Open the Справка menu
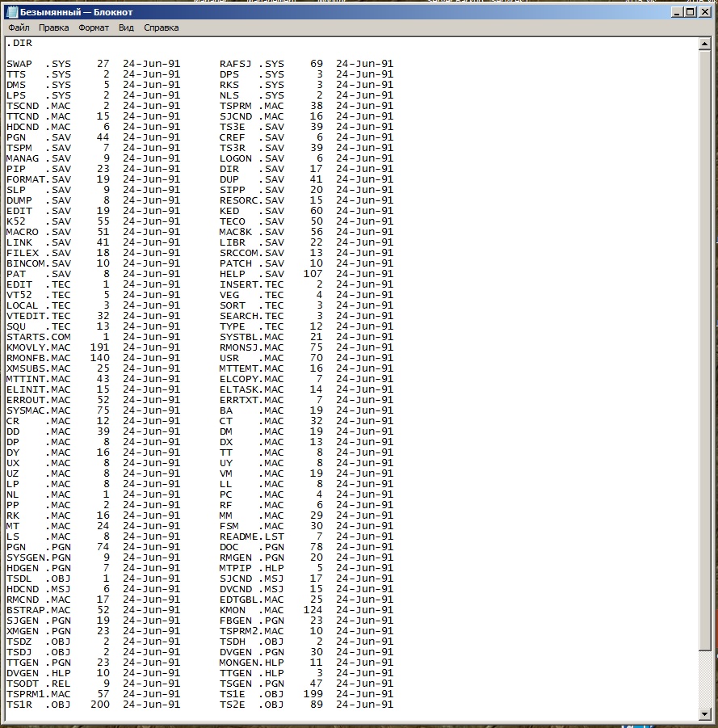 161,27
